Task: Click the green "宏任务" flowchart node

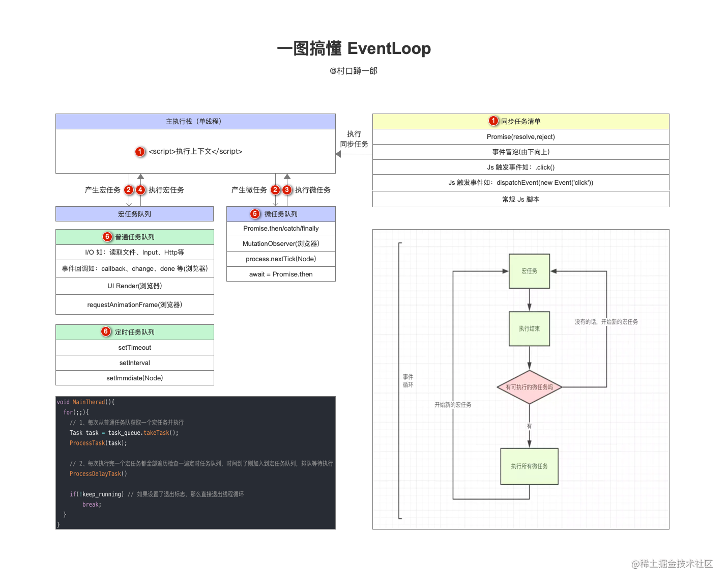Action: coord(530,271)
